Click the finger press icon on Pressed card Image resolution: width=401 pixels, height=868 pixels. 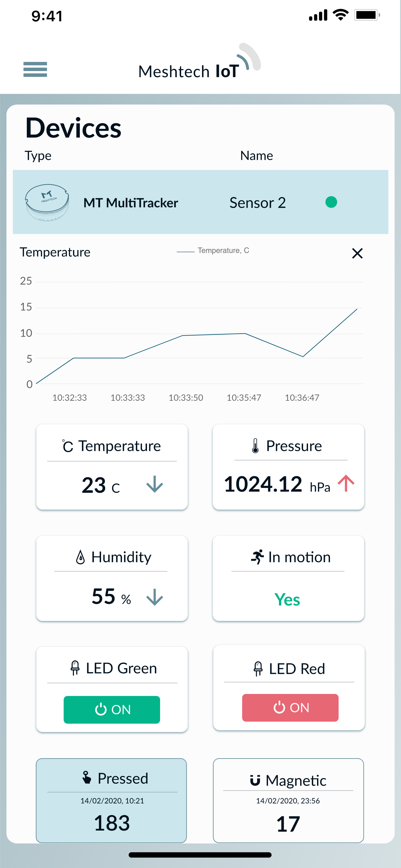[x=87, y=778]
